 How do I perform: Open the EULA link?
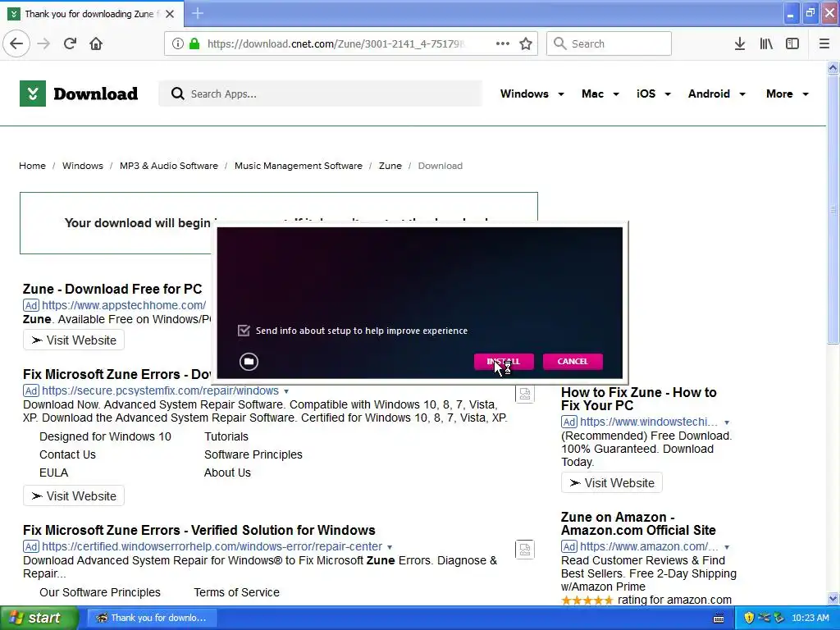[x=53, y=473]
